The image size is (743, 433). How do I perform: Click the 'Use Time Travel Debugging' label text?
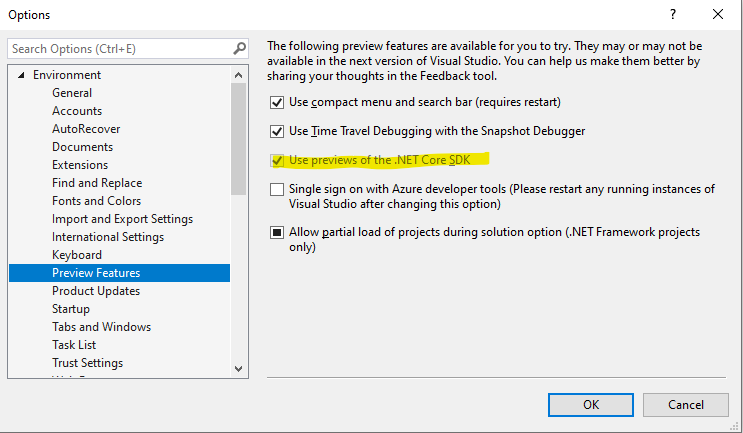tap(437, 131)
